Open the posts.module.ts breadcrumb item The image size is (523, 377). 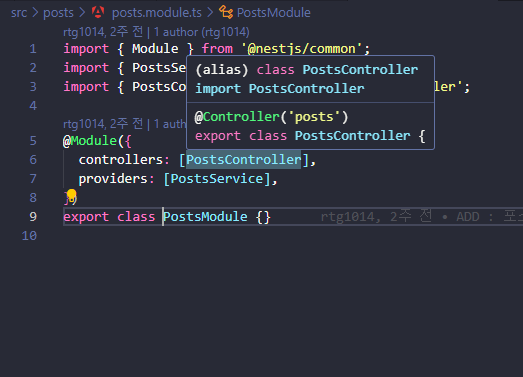click(157, 13)
